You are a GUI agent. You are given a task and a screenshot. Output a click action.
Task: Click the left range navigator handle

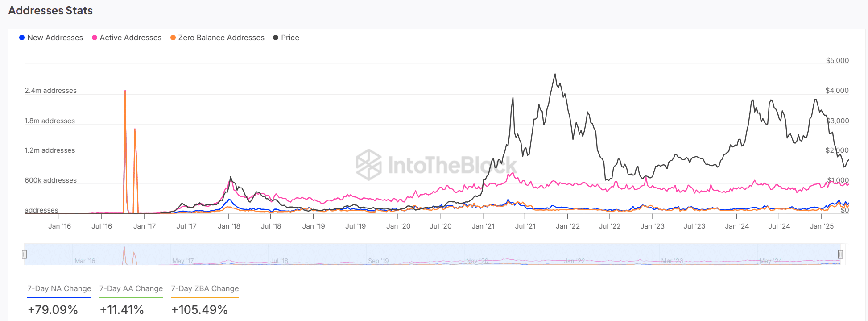pyautogui.click(x=24, y=254)
